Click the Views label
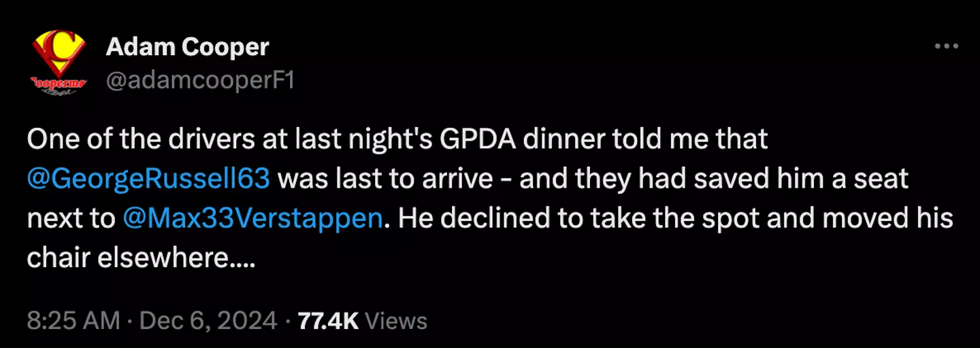 point(396,321)
